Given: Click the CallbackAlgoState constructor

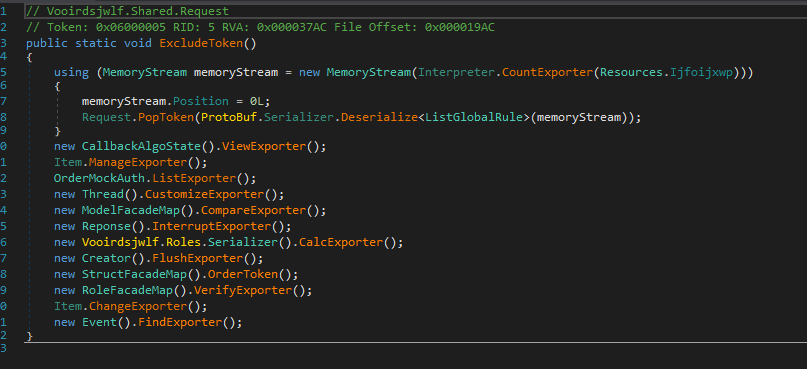Looking at the screenshot, I should click(141, 146).
